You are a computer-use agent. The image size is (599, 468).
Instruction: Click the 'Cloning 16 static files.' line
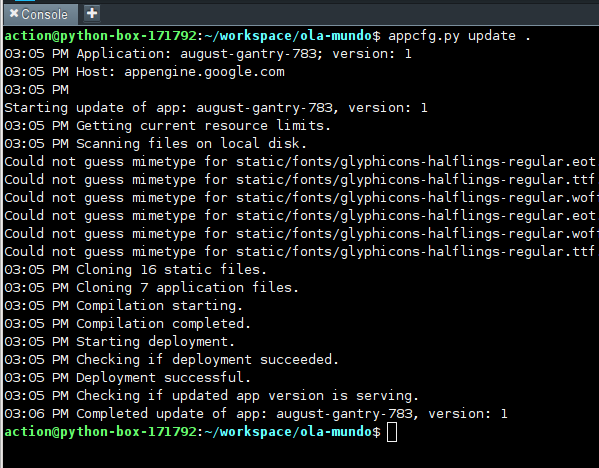(135, 270)
